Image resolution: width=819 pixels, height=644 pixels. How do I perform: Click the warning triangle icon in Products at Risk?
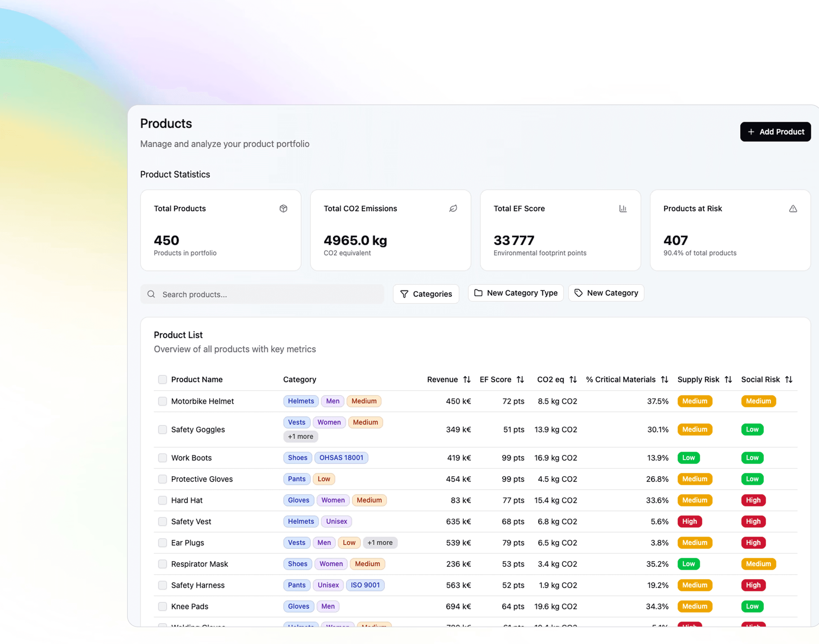tap(793, 208)
